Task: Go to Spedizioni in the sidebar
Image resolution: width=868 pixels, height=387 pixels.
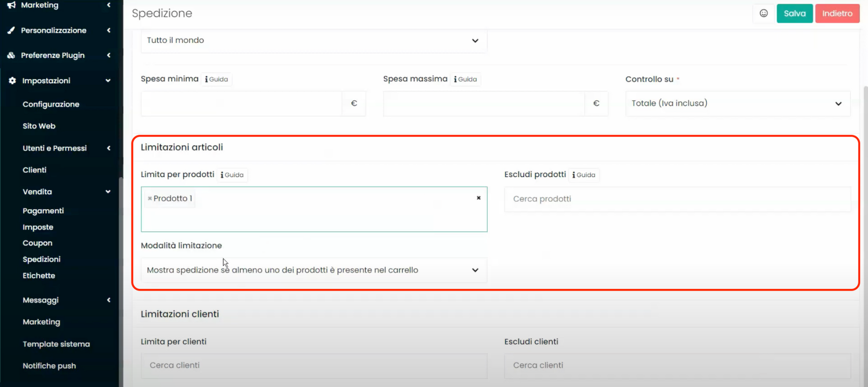Action: (42, 259)
